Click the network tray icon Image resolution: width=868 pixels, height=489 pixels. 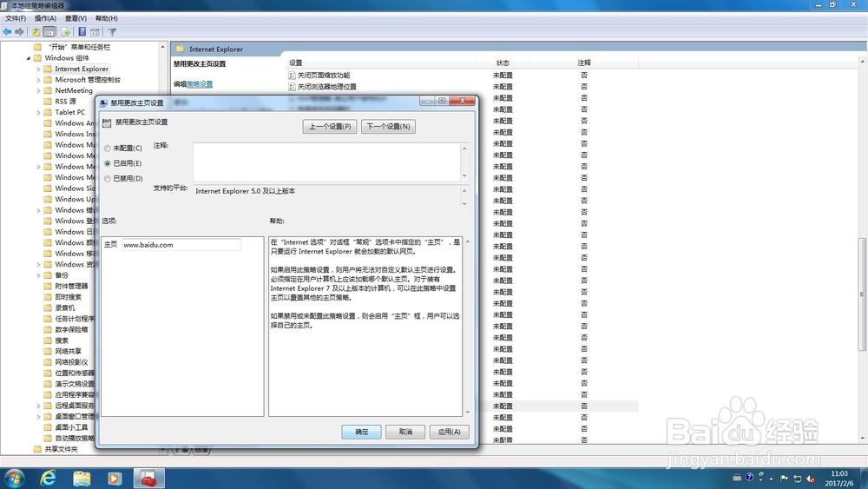(x=797, y=479)
